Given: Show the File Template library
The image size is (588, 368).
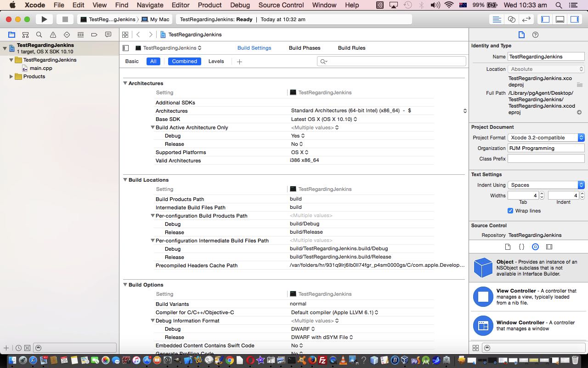Looking at the screenshot, I should pyautogui.click(x=508, y=247).
